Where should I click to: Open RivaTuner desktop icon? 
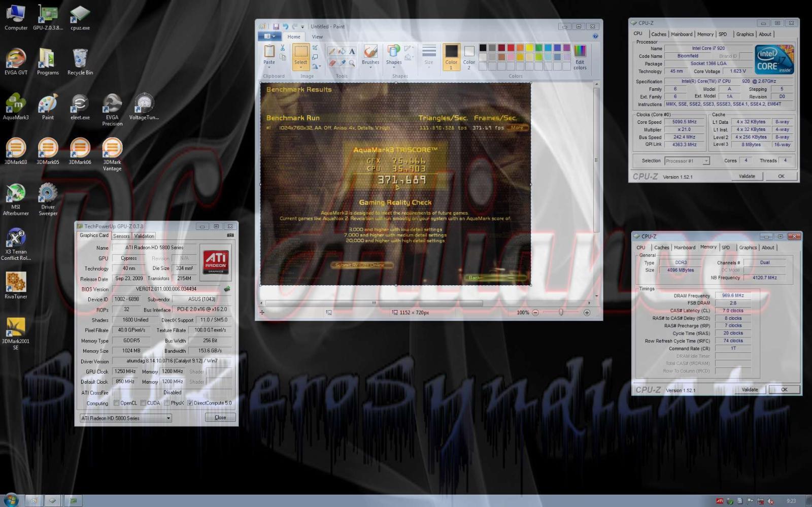pos(16,286)
